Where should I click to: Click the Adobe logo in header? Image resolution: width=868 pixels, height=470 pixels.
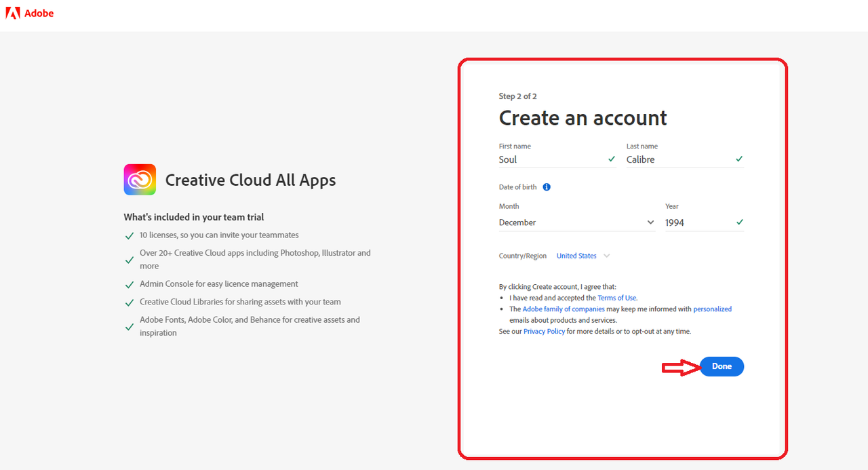pos(30,13)
